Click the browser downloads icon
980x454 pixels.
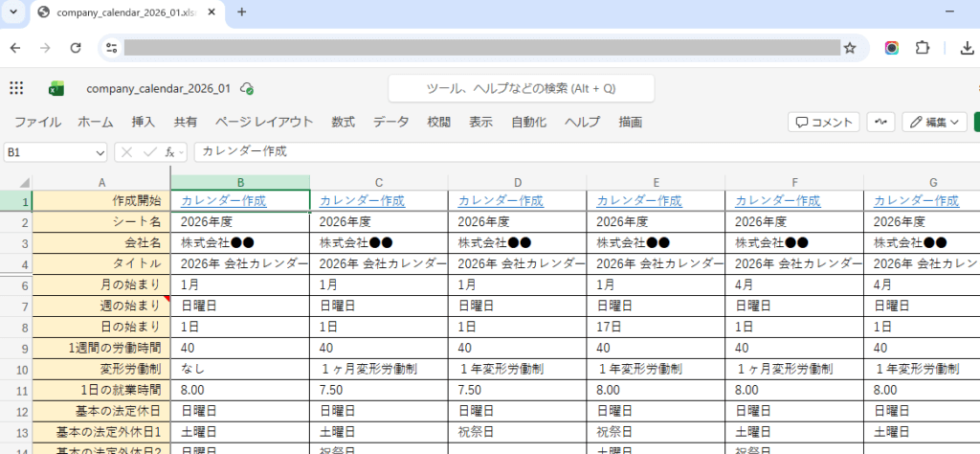click(x=966, y=48)
